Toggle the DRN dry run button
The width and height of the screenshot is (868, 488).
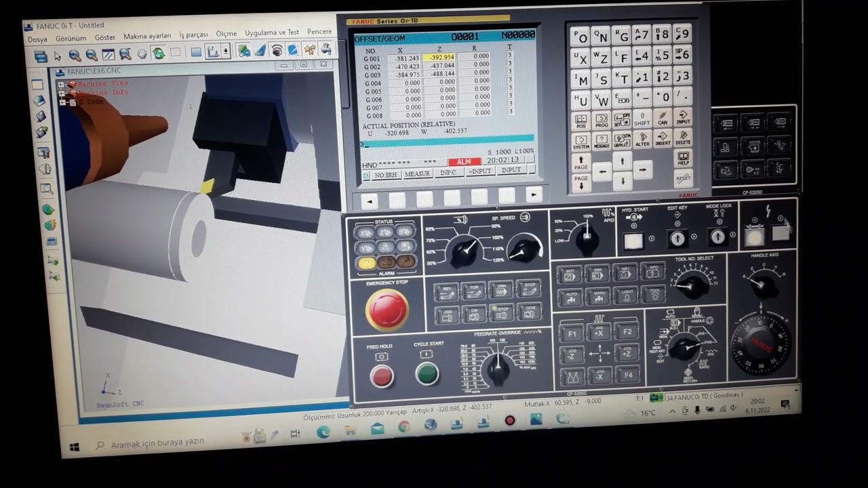click(502, 290)
